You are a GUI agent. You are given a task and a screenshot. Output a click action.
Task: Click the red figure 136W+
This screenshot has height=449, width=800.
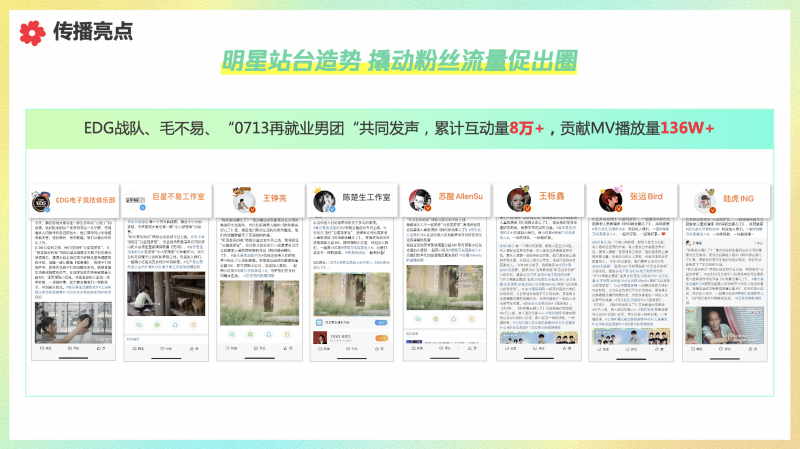687,128
